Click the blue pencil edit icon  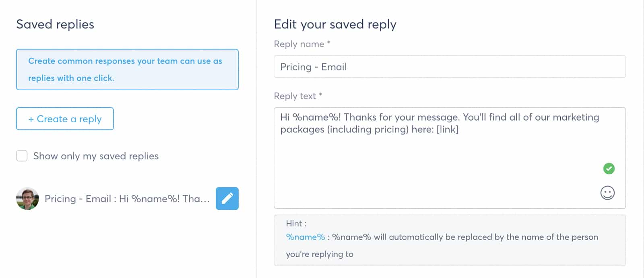[x=227, y=198]
